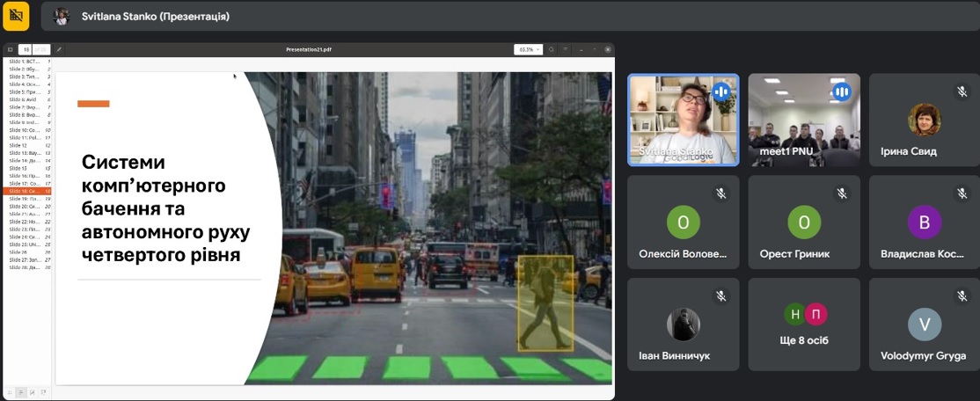Switch sidebar to bookmarks view
980x401 pixels.
42,392
